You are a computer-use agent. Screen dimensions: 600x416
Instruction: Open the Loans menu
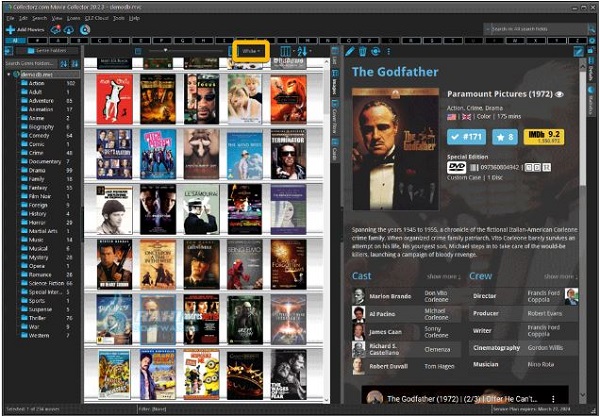click(x=73, y=18)
